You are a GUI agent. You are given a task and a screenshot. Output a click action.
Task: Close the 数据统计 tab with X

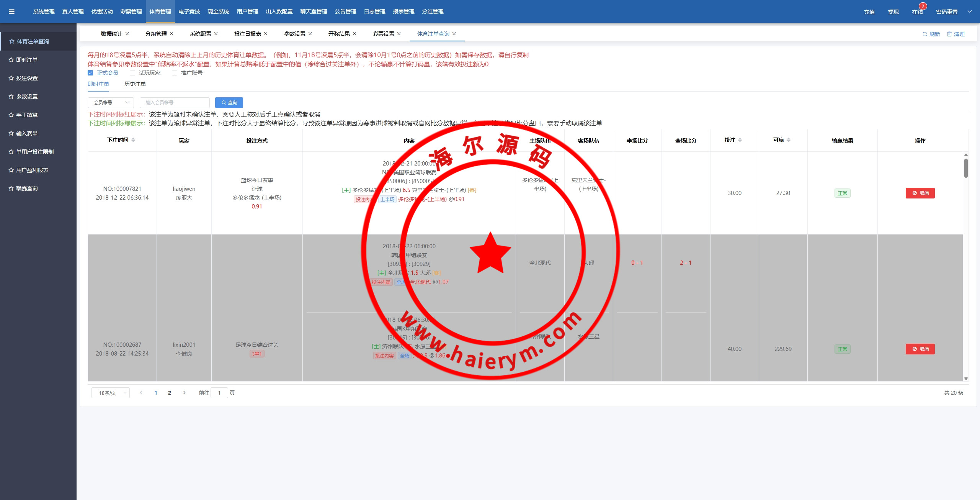pyautogui.click(x=127, y=34)
